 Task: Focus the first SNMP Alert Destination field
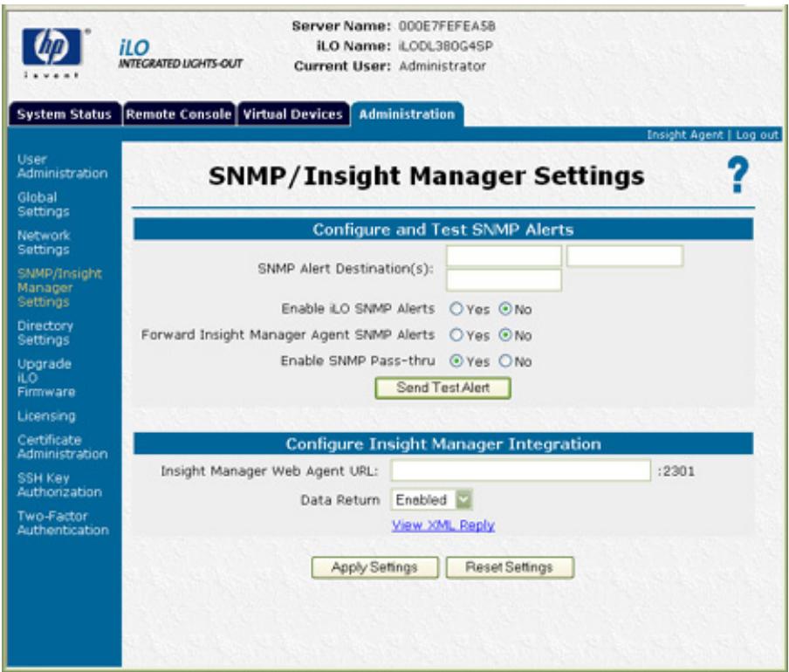click(x=504, y=256)
